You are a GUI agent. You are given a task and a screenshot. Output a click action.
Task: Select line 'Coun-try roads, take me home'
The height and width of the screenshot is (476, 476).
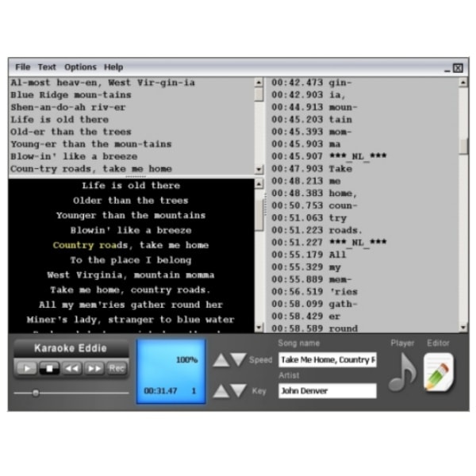coord(91,169)
